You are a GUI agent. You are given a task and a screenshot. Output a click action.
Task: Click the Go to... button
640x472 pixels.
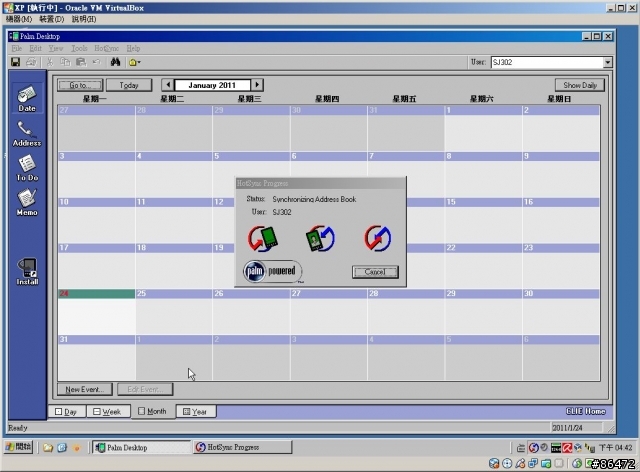[80, 85]
